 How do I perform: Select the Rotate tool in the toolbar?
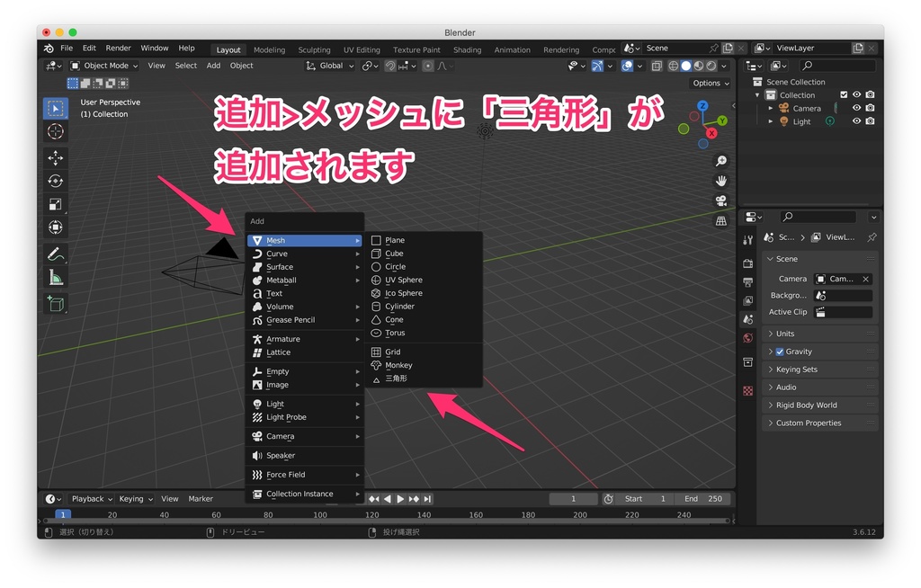pyautogui.click(x=56, y=182)
